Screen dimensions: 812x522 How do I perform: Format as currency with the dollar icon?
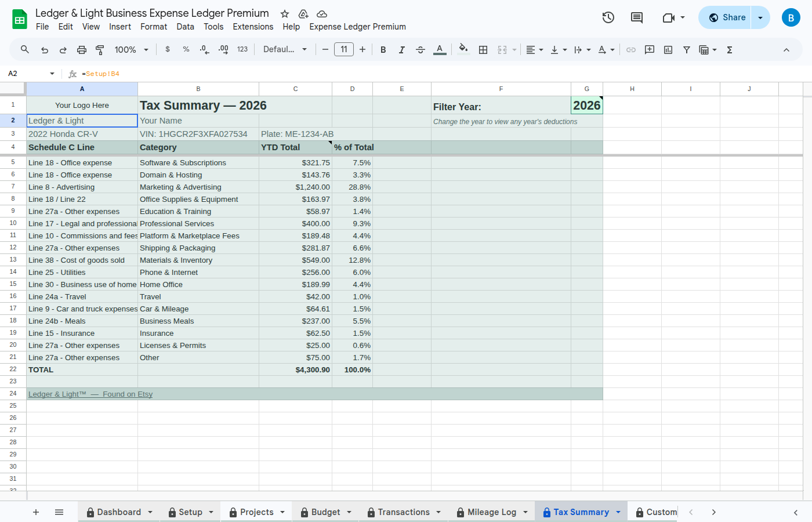click(168, 50)
